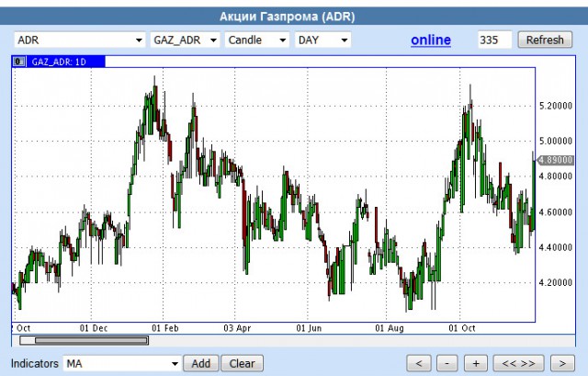This screenshot has width=588, height=376.
Task: Click the scroll right > button
Action: tap(562, 363)
